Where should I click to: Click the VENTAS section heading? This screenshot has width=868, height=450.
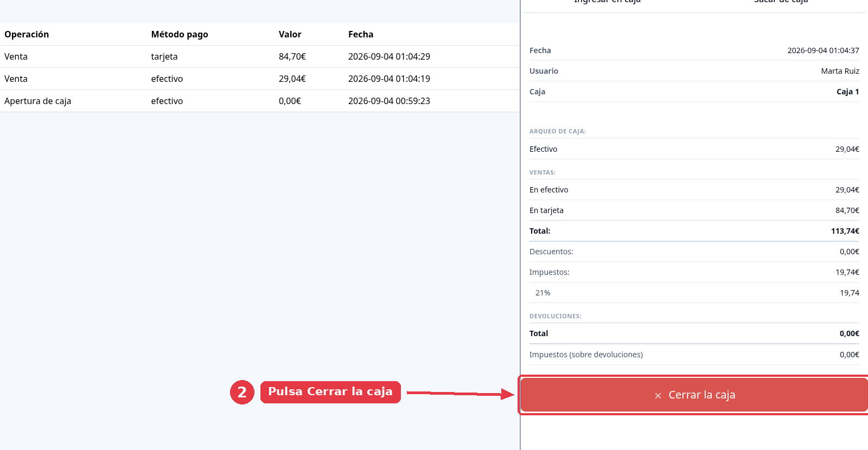coord(542,172)
